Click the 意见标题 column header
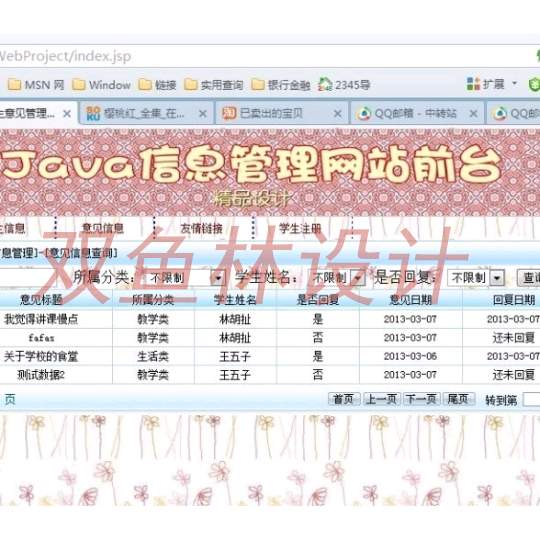Image resolution: width=540 pixels, height=540 pixels. (41, 300)
